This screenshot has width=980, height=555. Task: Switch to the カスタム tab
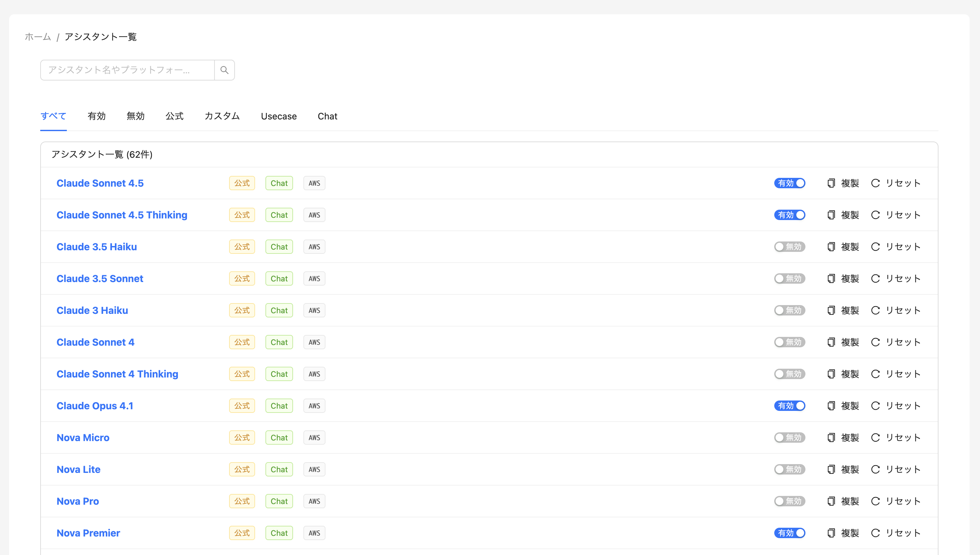(222, 116)
